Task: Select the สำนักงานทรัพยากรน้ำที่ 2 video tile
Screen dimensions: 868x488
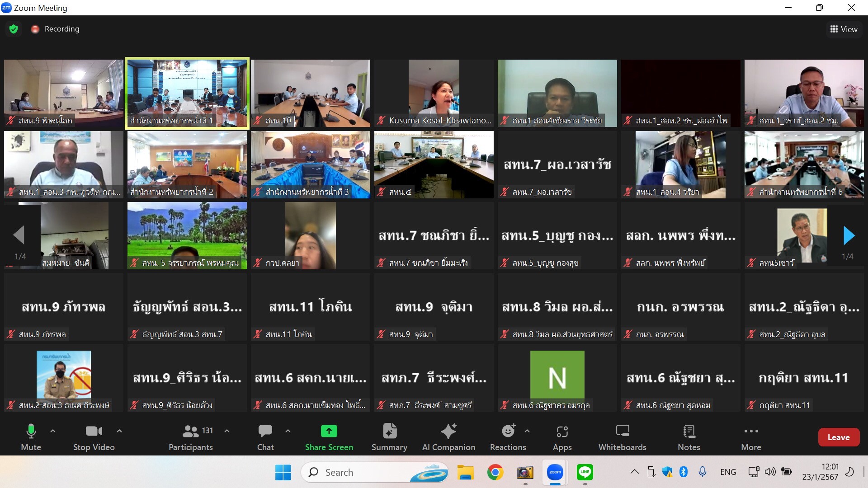Action: pos(187,164)
